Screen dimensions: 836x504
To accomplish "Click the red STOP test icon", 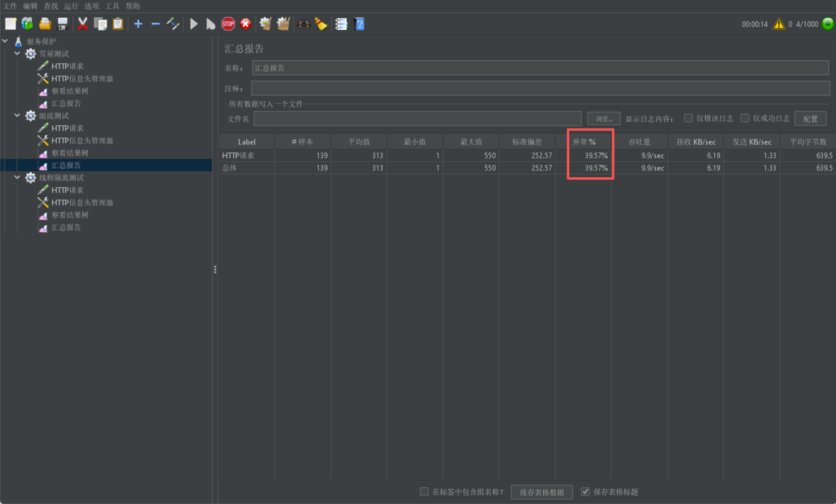I will coord(228,24).
